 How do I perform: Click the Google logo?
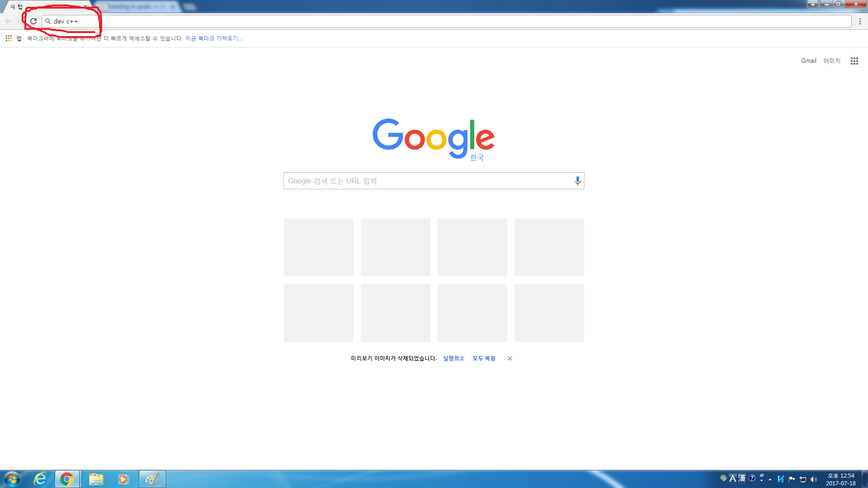click(433, 138)
